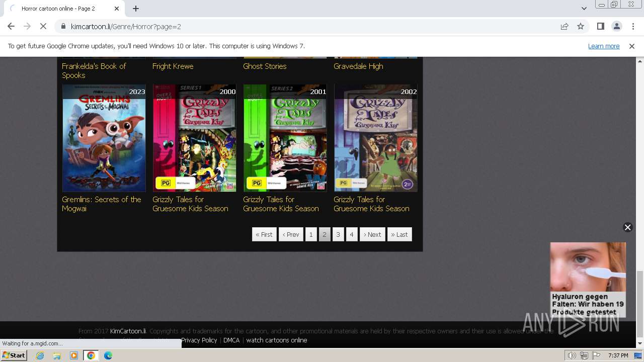644x362 pixels.
Task: Click the page vertical scrollbar thumb
Action: coord(639,304)
